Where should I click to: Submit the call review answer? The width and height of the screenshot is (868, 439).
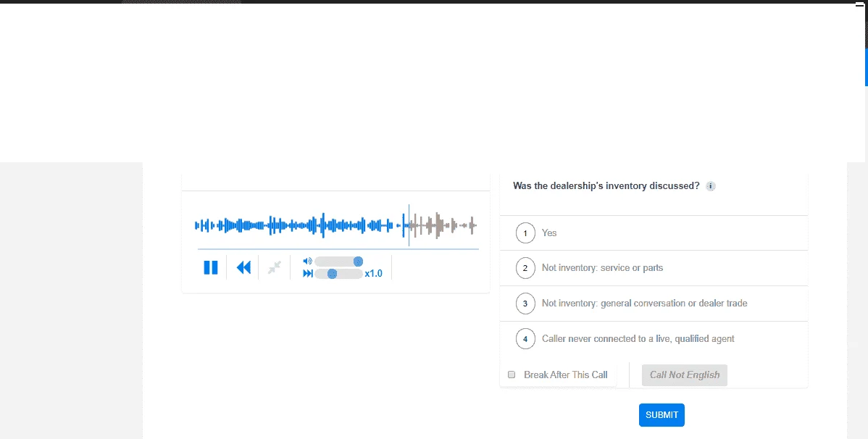[x=662, y=415]
